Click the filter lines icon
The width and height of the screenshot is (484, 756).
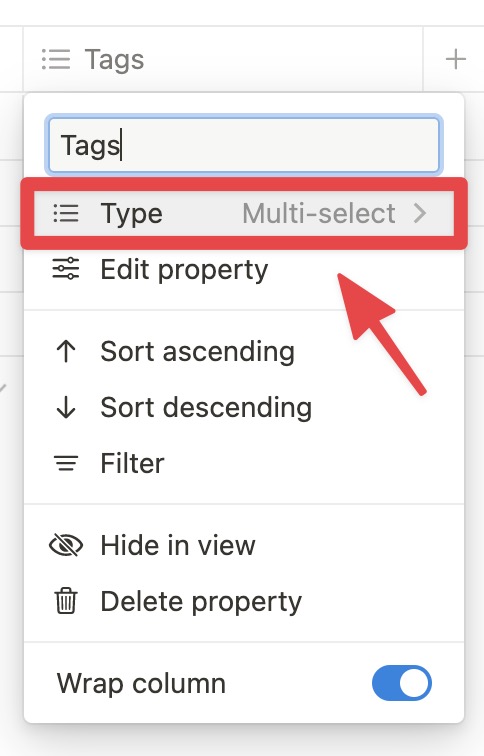[x=66, y=463]
